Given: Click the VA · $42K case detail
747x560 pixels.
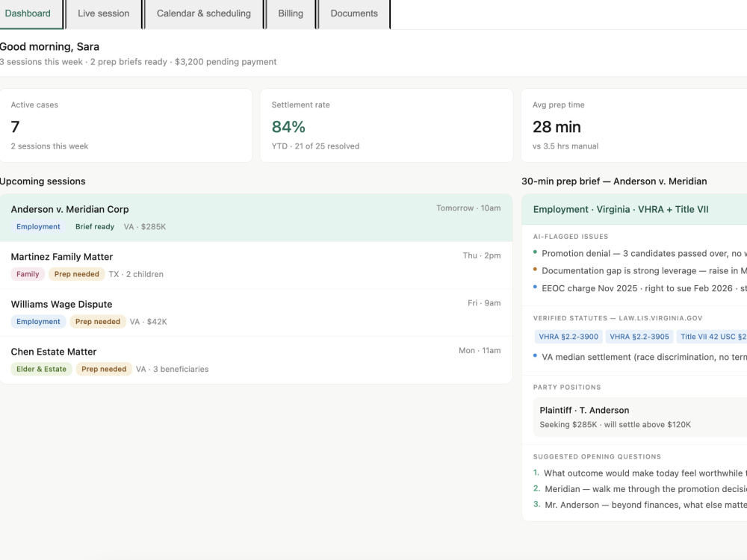Looking at the screenshot, I should click(x=148, y=322).
